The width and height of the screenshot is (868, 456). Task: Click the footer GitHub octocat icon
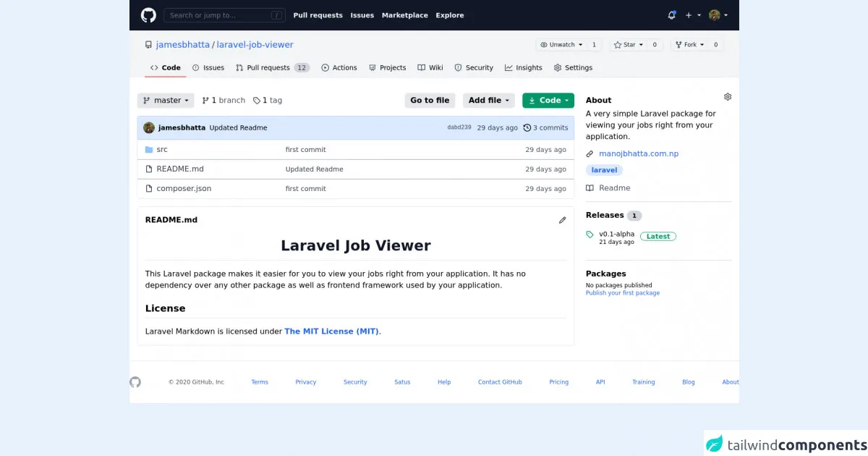point(135,382)
